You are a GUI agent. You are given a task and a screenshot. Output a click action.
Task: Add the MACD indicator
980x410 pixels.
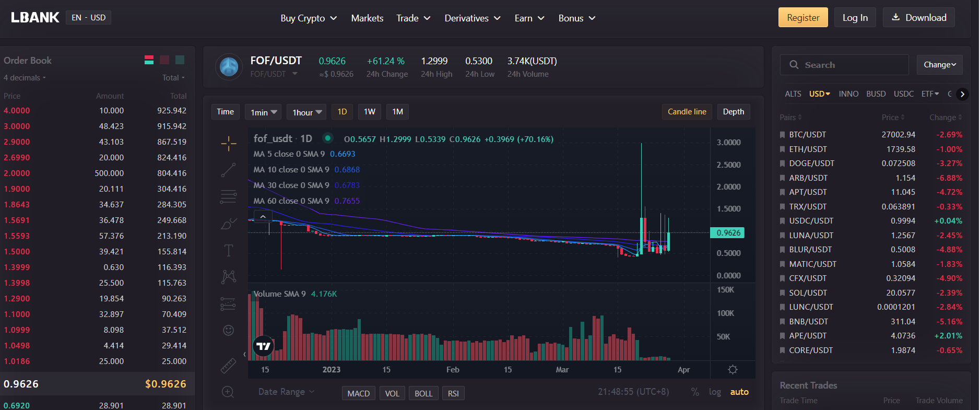click(358, 393)
